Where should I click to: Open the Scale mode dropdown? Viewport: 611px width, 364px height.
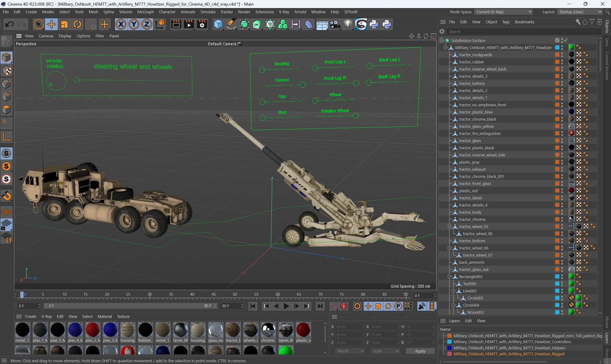385,351
